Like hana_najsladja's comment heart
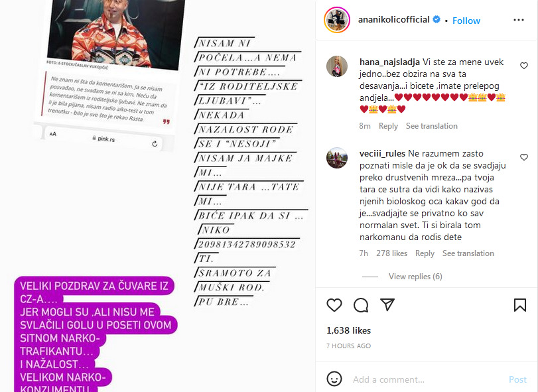This screenshot has width=538, height=392. 523,66
